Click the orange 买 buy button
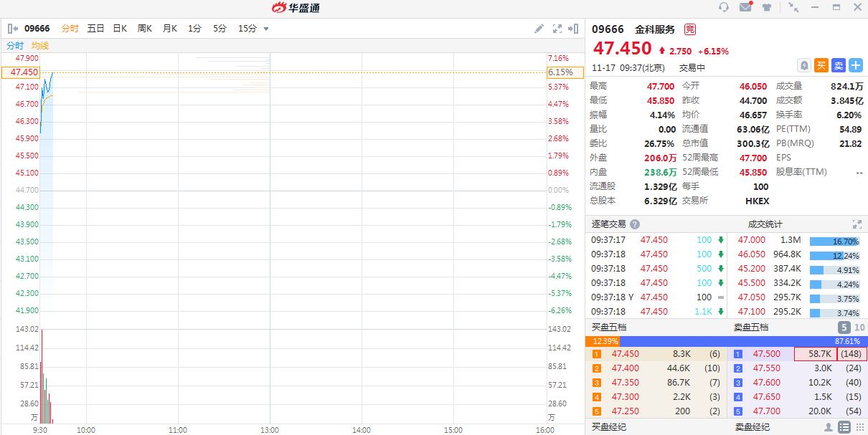The image size is (868, 435). (821, 65)
